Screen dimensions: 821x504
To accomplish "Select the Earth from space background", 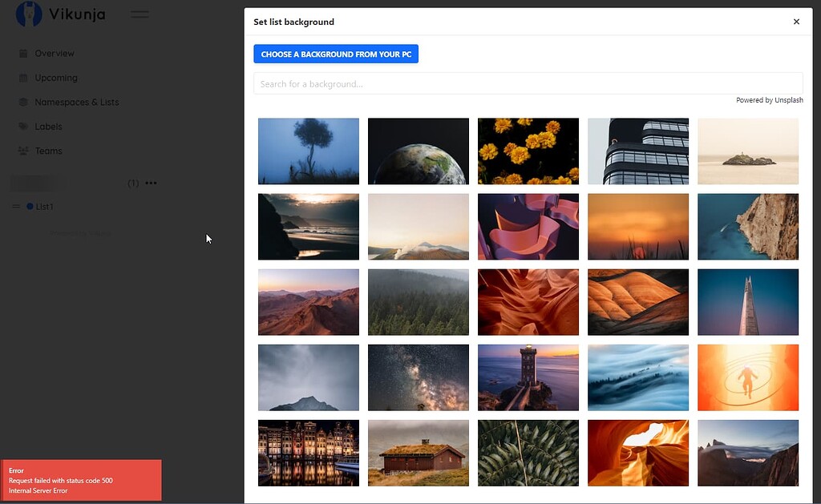I will [x=418, y=151].
